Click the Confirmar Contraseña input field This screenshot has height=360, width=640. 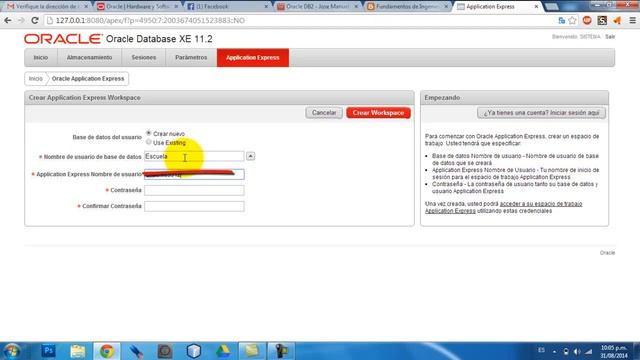(x=194, y=206)
